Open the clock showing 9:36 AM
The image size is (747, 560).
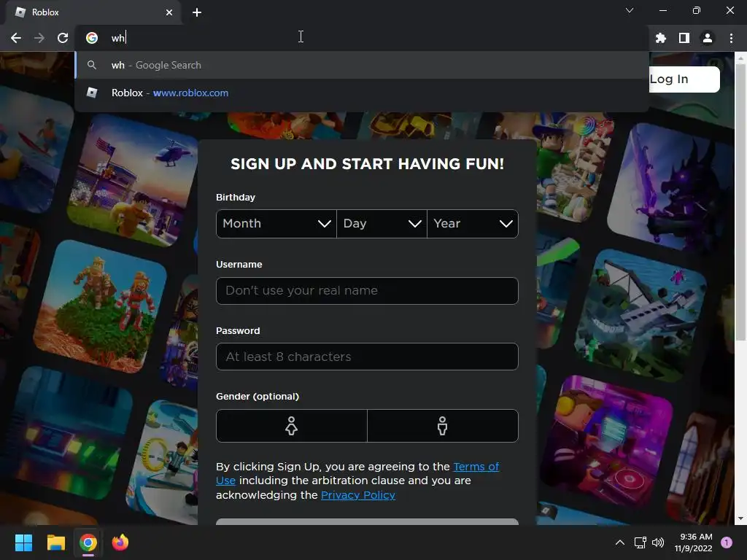[x=693, y=542]
